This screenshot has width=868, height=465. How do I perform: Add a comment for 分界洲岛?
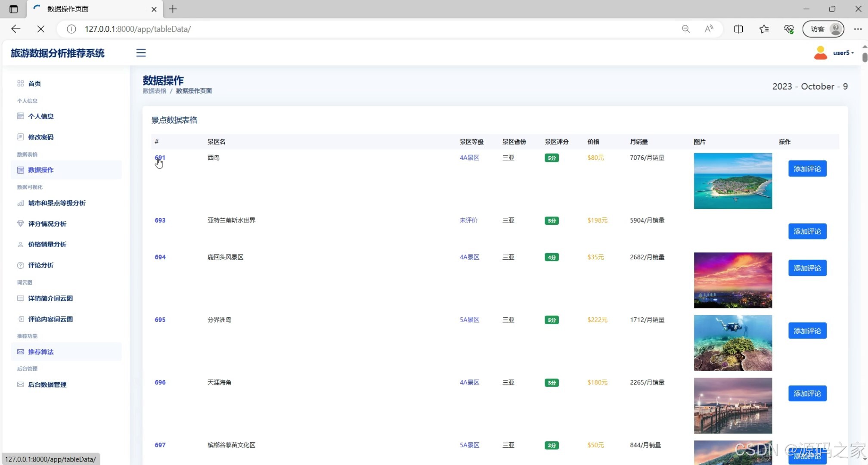pyautogui.click(x=807, y=331)
